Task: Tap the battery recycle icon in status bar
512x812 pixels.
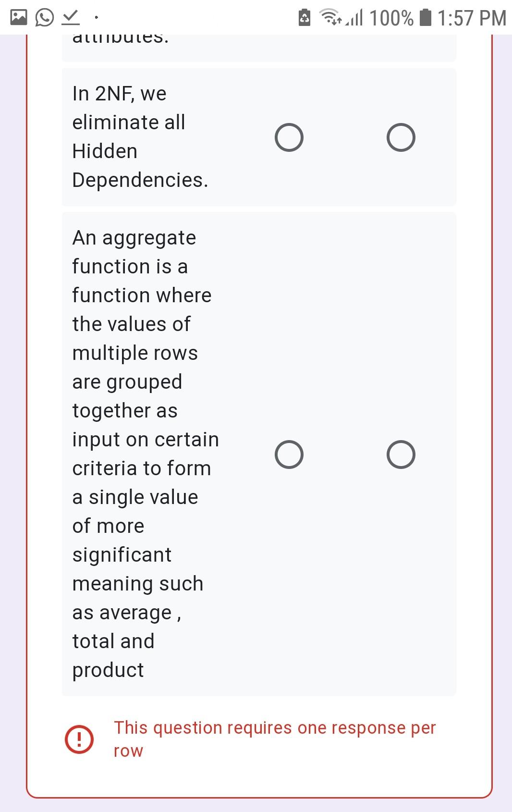Action: [x=305, y=18]
